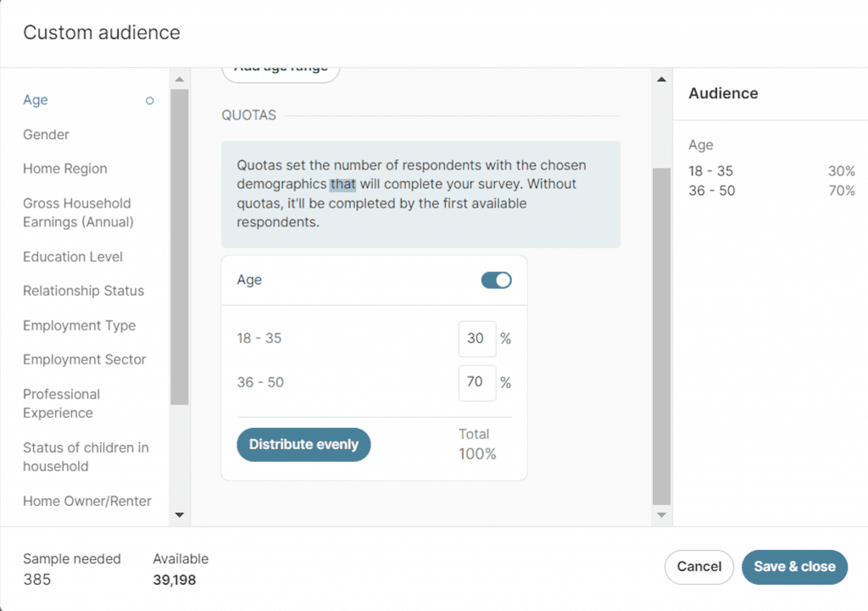
Task: Click the blue status indicator beside Age
Action: (149, 100)
